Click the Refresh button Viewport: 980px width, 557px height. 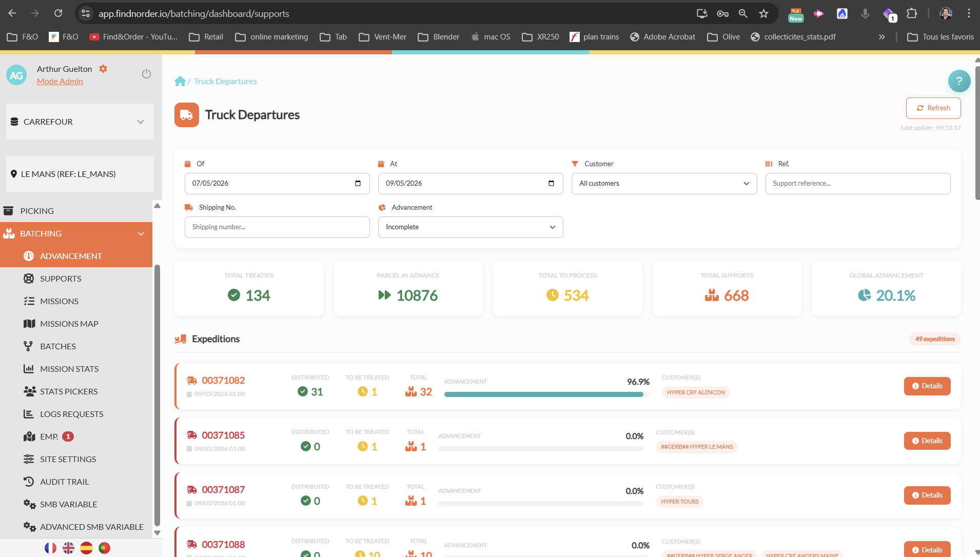(x=933, y=108)
